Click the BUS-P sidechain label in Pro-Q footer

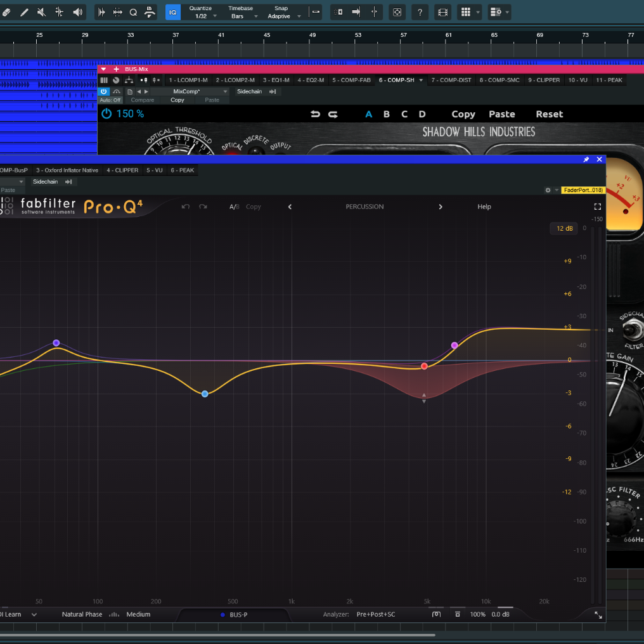[238, 615]
